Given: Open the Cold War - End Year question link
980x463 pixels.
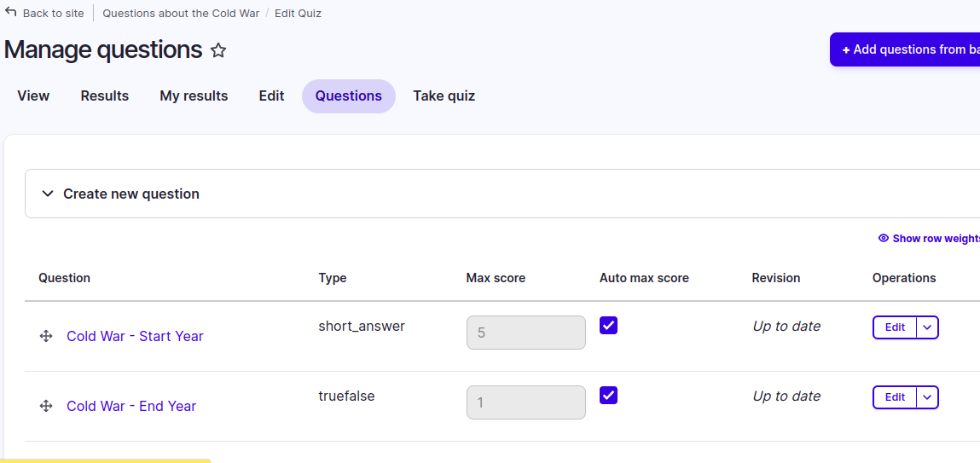Looking at the screenshot, I should (x=131, y=406).
